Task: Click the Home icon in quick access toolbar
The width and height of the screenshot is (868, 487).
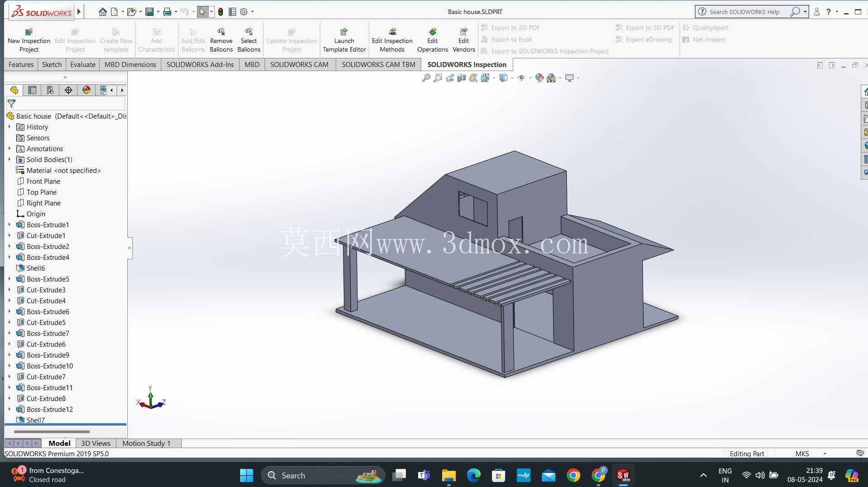Action: coord(103,12)
